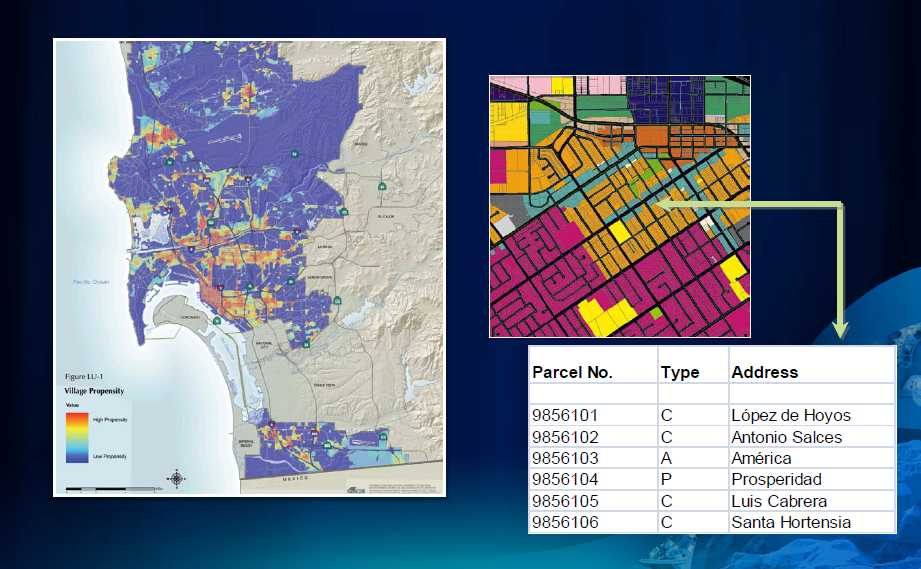Click the 'EL CAJON' map label
921x569 pixels.
click(x=386, y=217)
